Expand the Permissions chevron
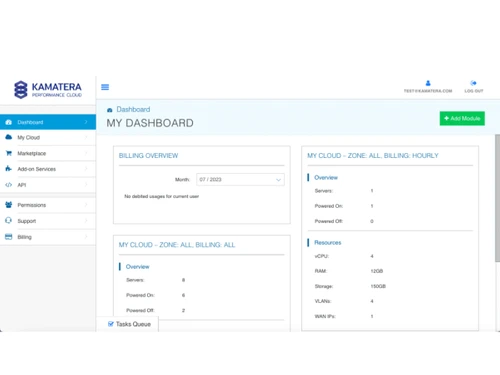This screenshot has height=375, width=500. [x=86, y=205]
